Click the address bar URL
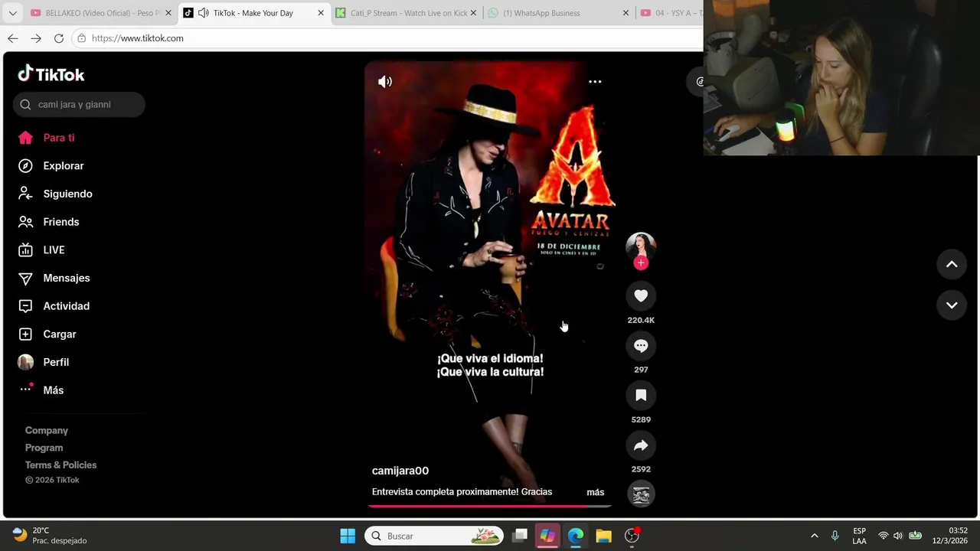 [138, 38]
